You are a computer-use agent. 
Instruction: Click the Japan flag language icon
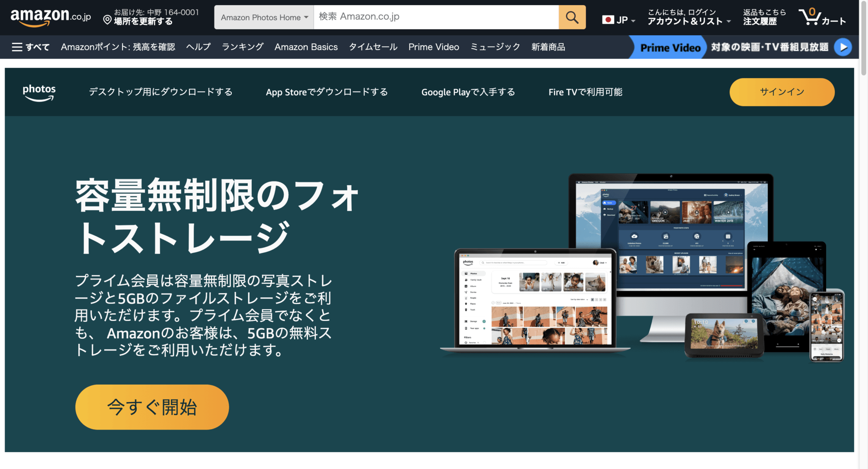tap(609, 19)
